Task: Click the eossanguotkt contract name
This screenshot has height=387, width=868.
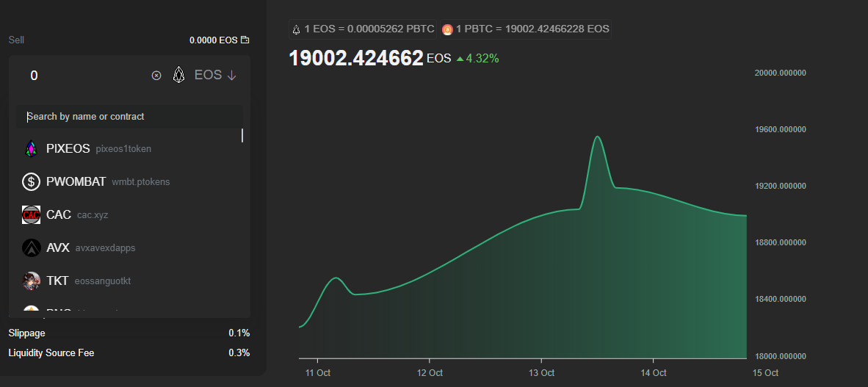Action: click(102, 281)
